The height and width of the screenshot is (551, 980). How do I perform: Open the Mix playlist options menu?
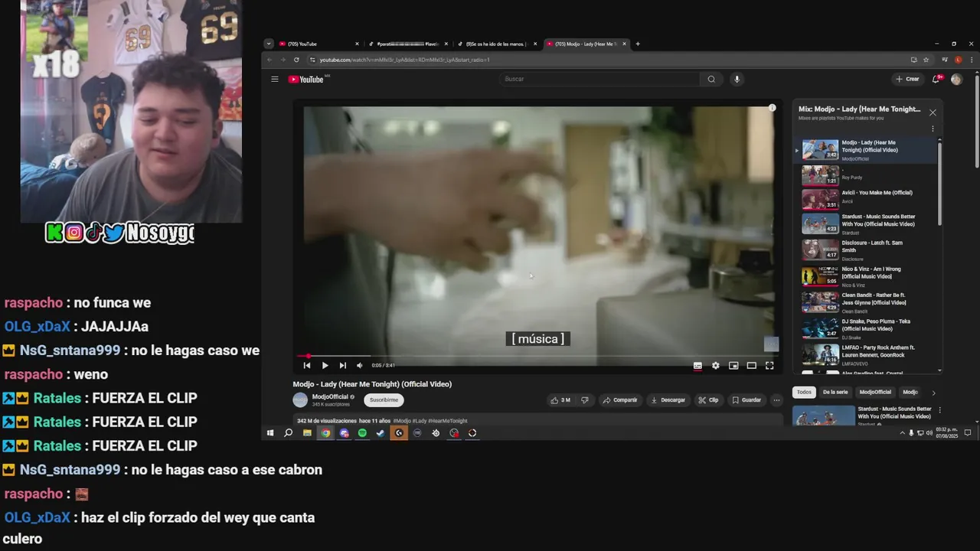click(933, 129)
